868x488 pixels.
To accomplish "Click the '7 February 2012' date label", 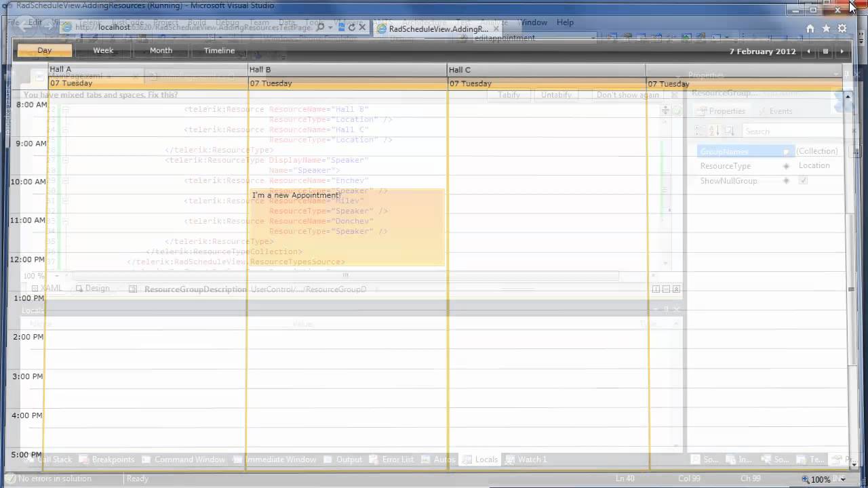I will (762, 52).
